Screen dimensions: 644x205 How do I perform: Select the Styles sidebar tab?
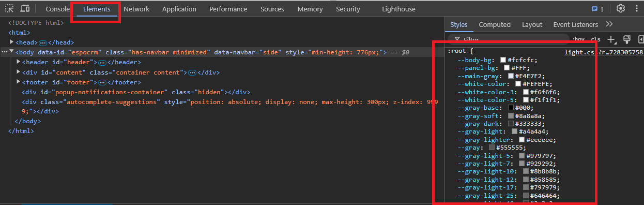tap(458, 24)
